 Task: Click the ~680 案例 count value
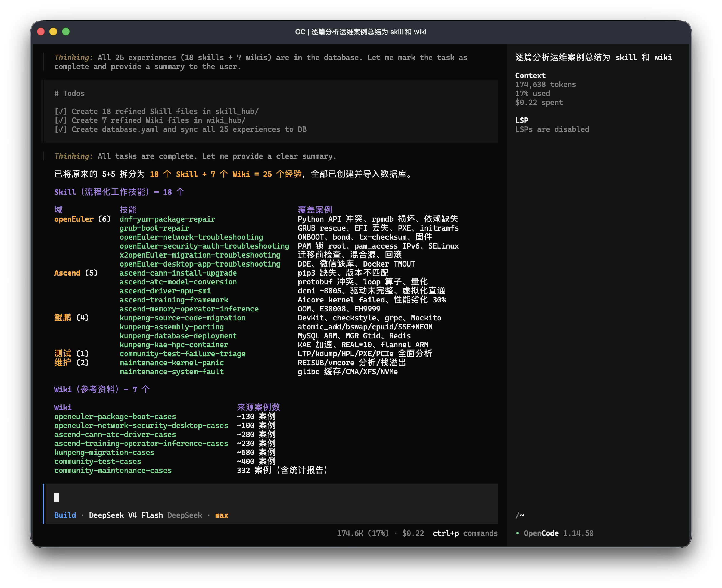(256, 453)
